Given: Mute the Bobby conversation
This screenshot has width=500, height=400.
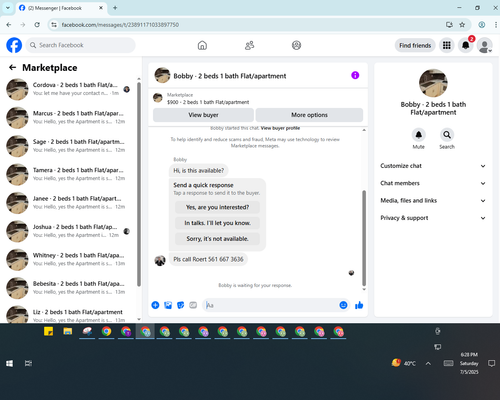Looking at the screenshot, I should tap(419, 135).
